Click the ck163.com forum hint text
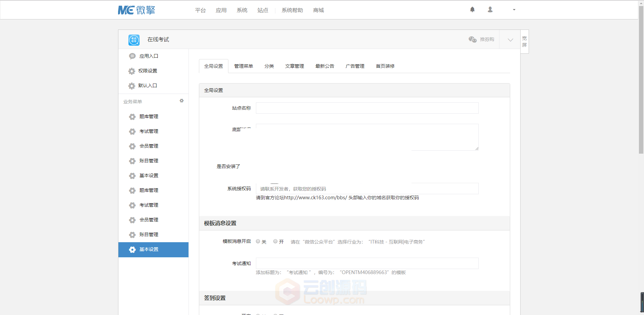This screenshot has width=644, height=315. point(337,198)
